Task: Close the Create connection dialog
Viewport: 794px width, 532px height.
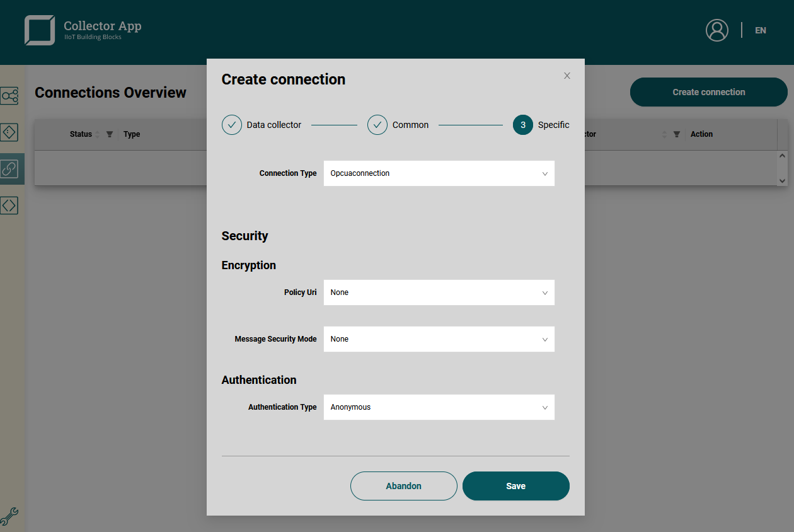Action: (x=567, y=76)
